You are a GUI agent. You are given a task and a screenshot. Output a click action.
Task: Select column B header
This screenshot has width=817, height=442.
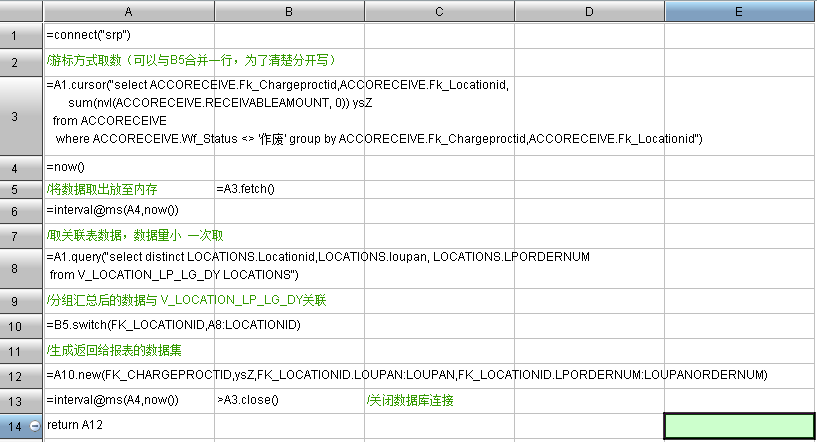[x=289, y=11]
